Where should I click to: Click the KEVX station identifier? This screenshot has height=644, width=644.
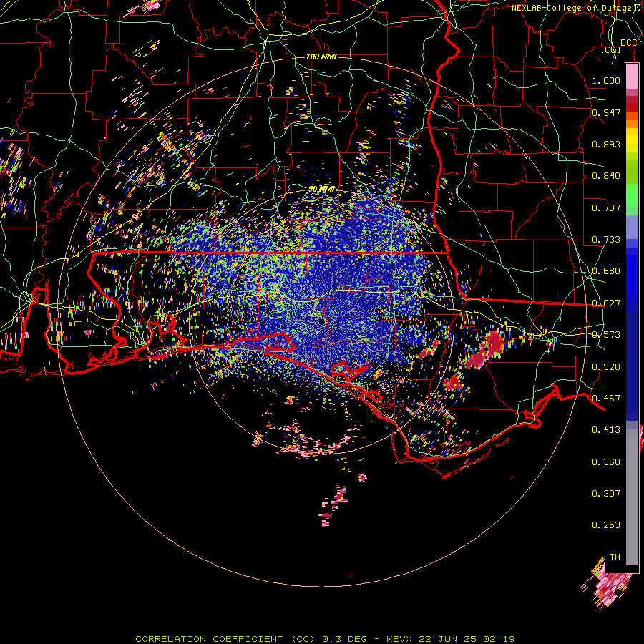[x=400, y=639]
